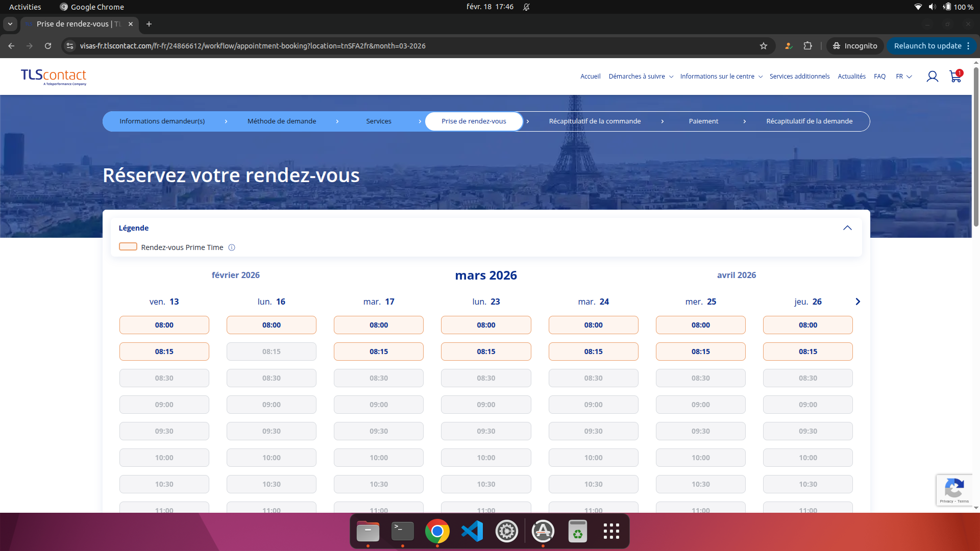
Task: Click the Chrome profile avatar
Action: point(788,46)
